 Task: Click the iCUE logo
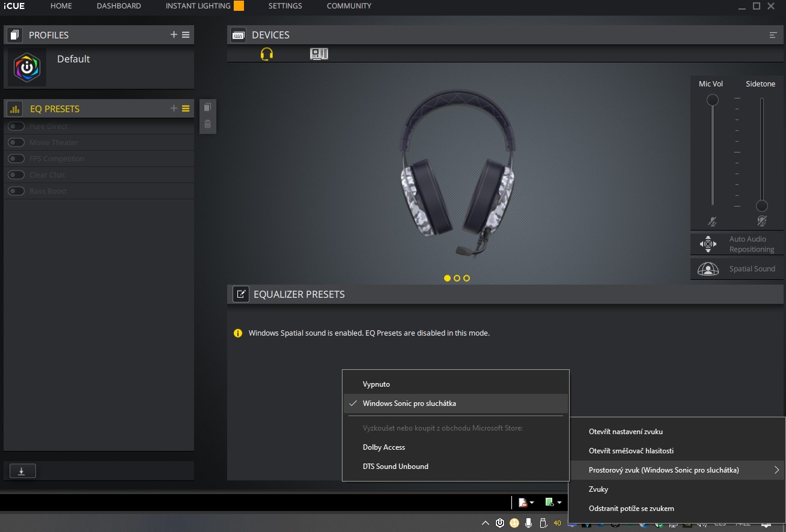14,6
